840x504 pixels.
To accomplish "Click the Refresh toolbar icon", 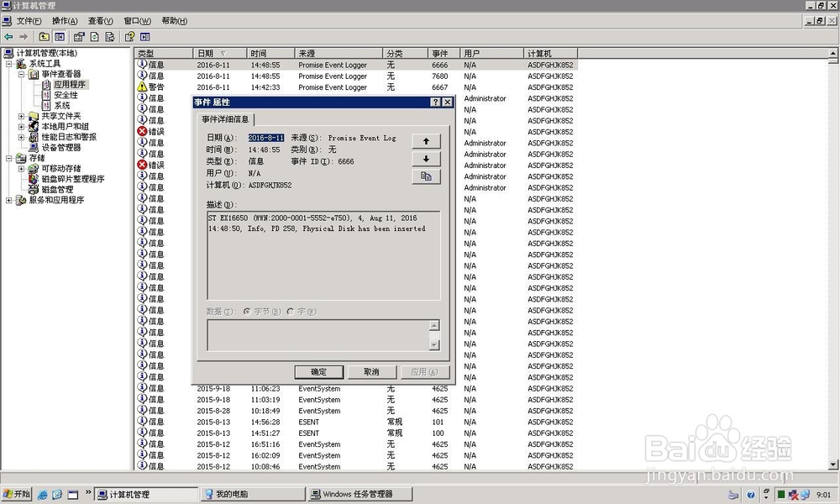I will [x=95, y=37].
